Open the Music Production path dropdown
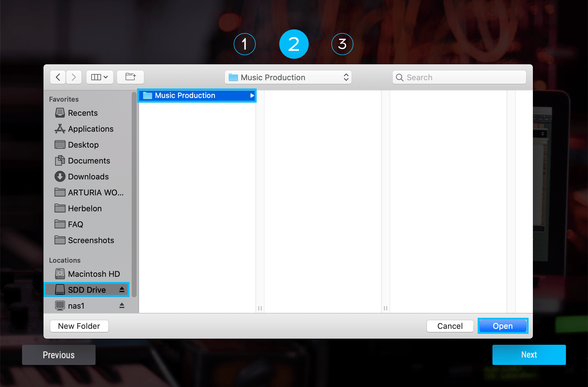Screen dimensions: 588x387 pos(287,77)
